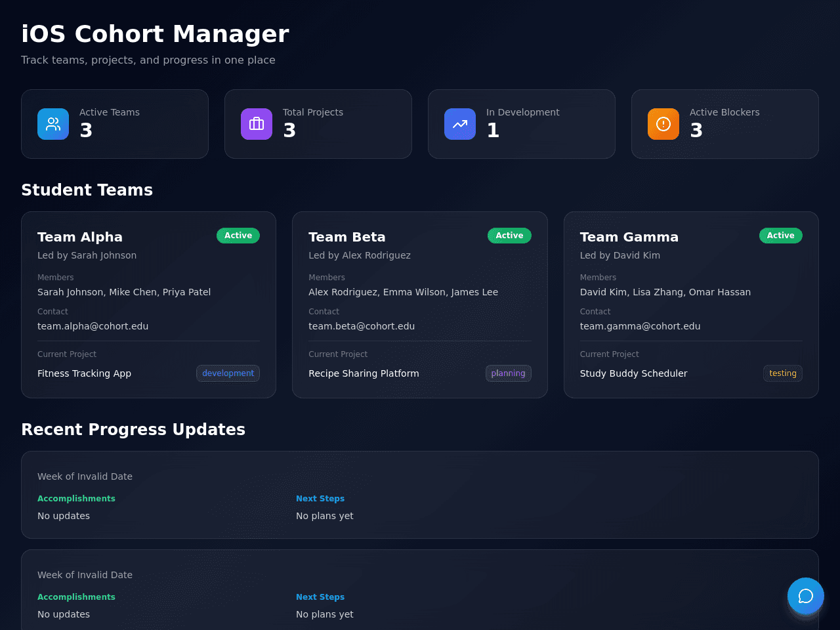Open the team.gamma@cohort.edu contact email
This screenshot has height=630, width=840.
[x=640, y=326]
